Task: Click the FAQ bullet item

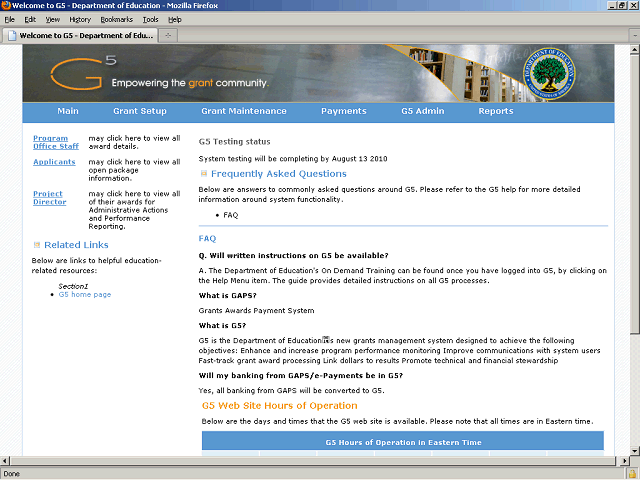Action: point(231,215)
